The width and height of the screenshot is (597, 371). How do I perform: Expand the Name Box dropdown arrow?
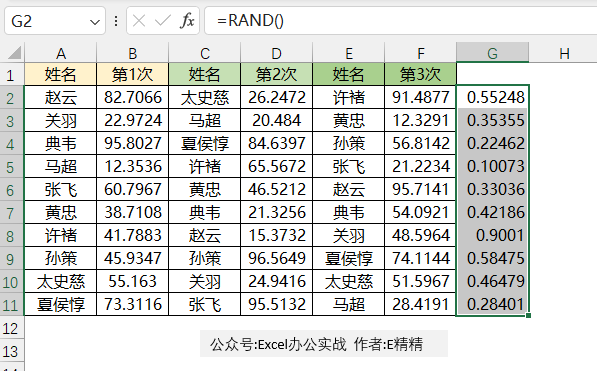click(94, 22)
